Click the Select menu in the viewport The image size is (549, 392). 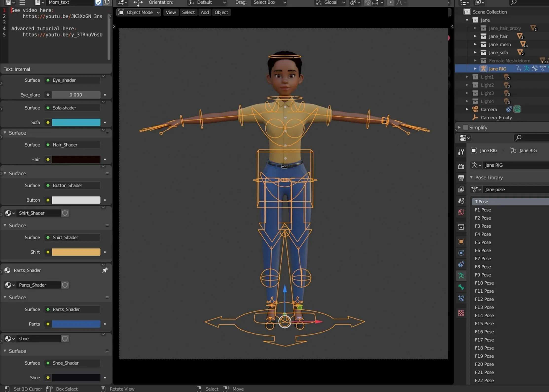[188, 12]
